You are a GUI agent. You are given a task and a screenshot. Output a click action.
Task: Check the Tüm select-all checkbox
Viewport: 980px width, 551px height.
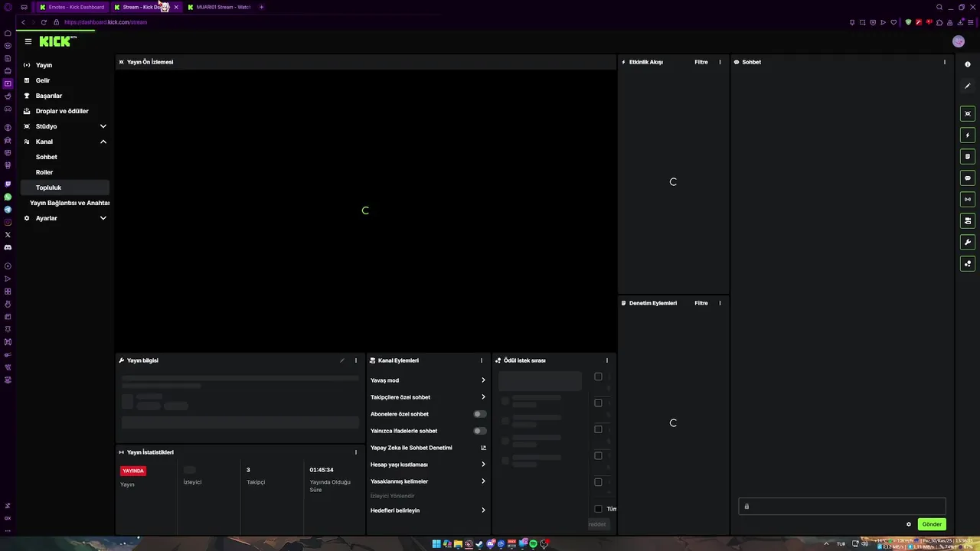click(x=598, y=509)
